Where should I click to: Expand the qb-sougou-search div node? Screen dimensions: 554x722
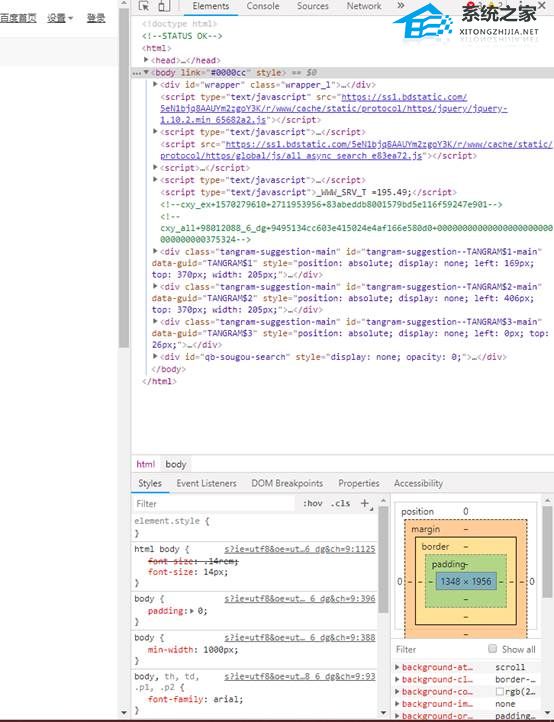click(x=155, y=356)
